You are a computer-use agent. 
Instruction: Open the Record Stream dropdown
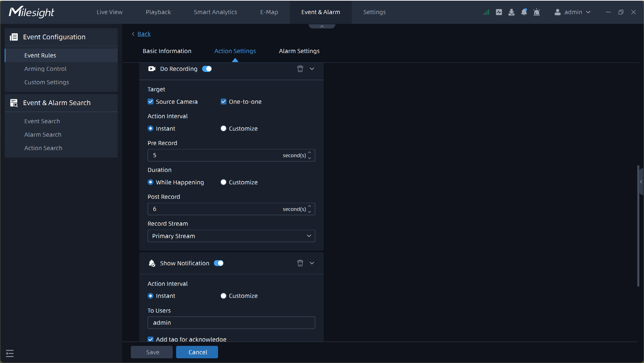click(x=231, y=236)
